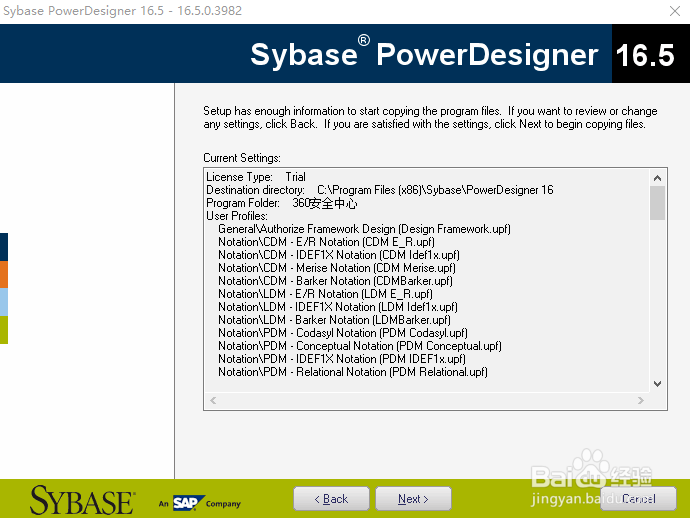
Task: Click the 'PDM - Conceptual Notation' line
Action: point(360,346)
